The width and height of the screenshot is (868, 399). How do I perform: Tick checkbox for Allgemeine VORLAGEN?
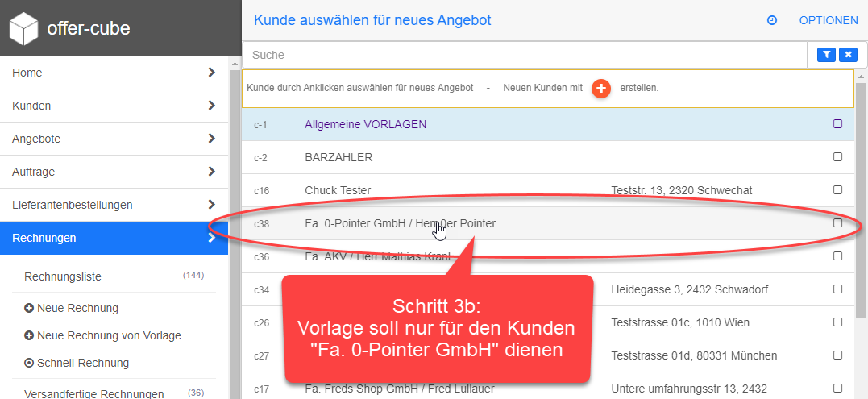point(837,124)
